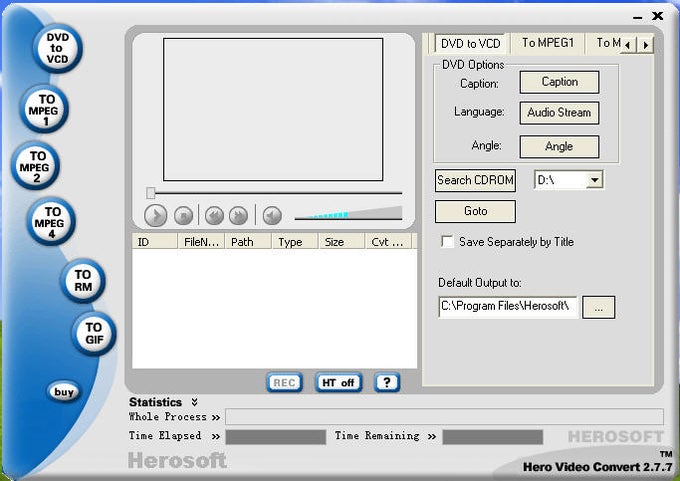Switch to the To MPEG1 tab

click(548, 43)
